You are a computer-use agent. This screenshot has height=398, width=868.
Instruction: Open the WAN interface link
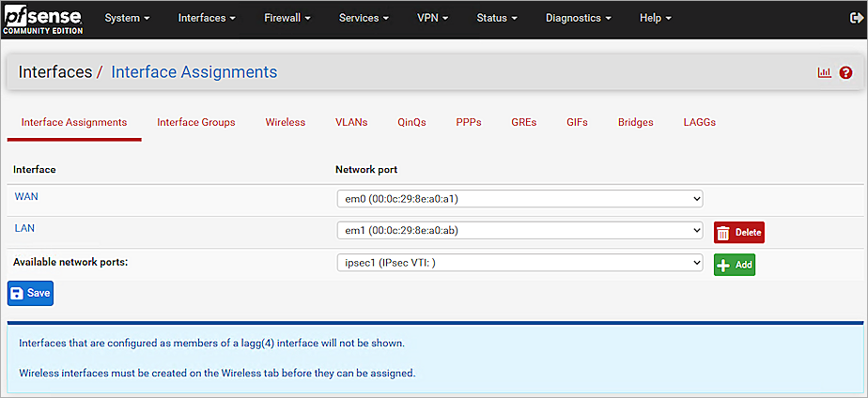click(26, 196)
